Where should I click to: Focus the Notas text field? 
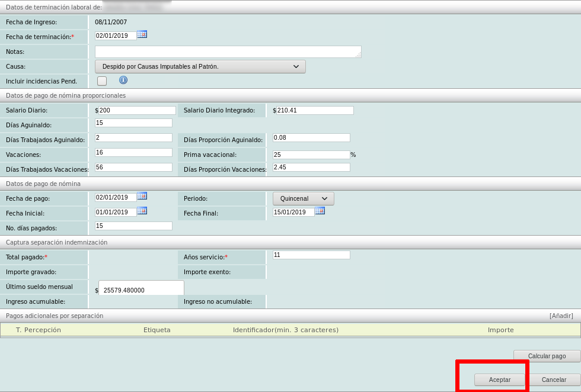point(228,52)
